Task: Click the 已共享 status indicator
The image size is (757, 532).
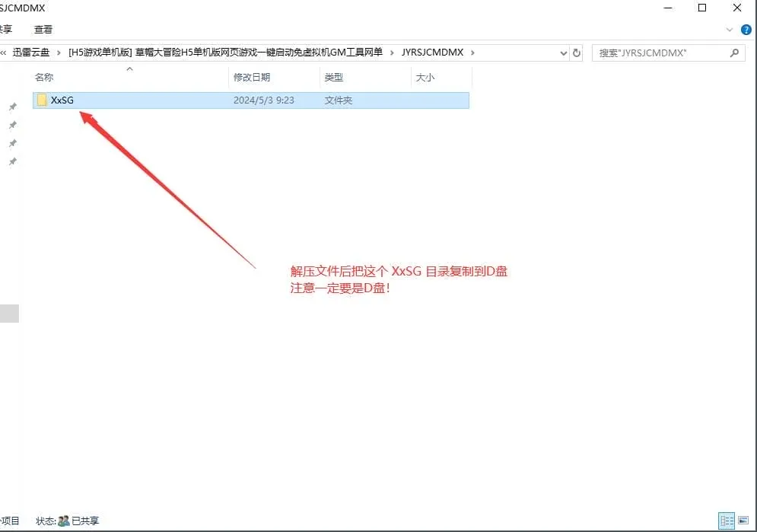Action: (85, 521)
